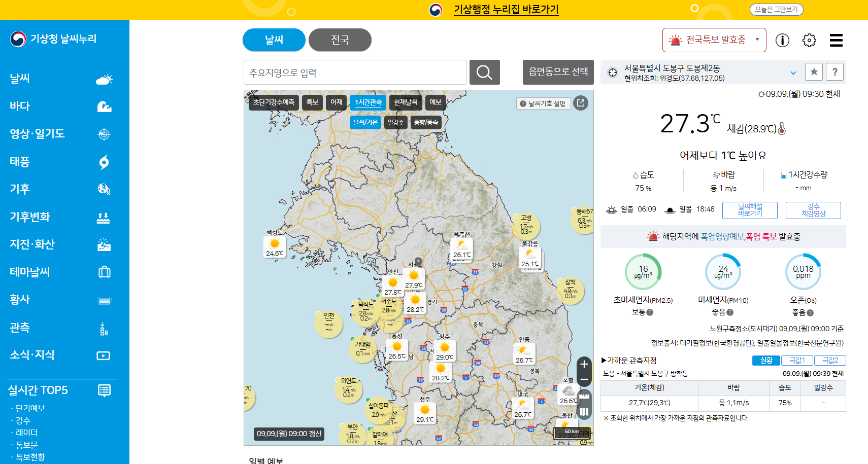Screen dimensions: 868x464
Task: Switch map to 예보 mode
Action: (436, 102)
